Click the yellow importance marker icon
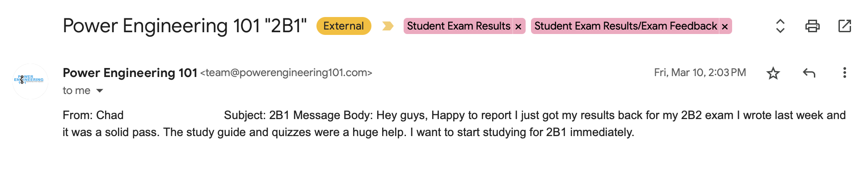 click(388, 26)
